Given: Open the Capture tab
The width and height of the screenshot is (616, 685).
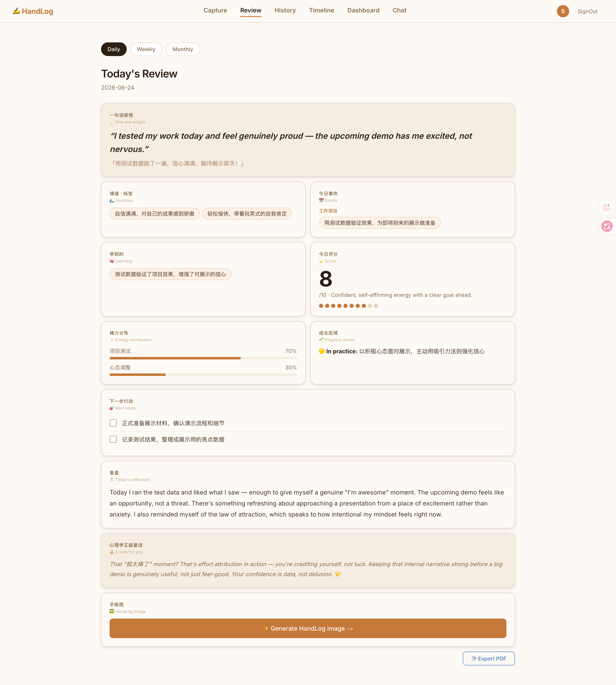Looking at the screenshot, I should [215, 11].
